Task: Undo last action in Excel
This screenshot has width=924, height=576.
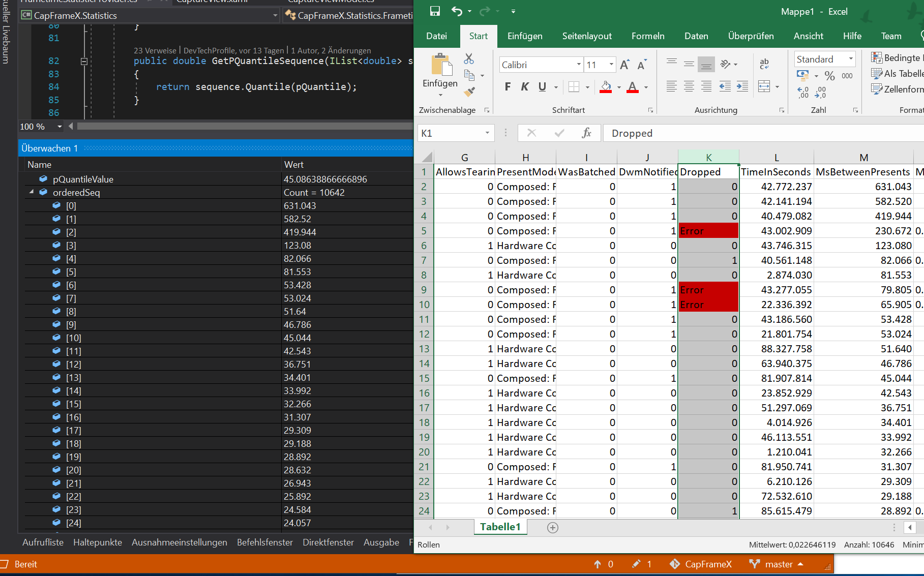Action: (457, 11)
